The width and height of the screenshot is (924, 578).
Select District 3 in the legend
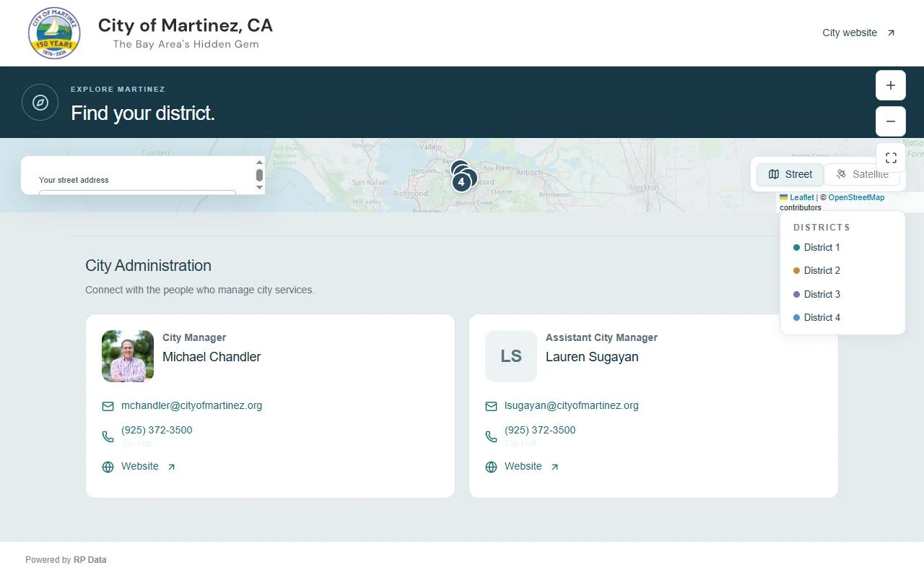(x=816, y=294)
